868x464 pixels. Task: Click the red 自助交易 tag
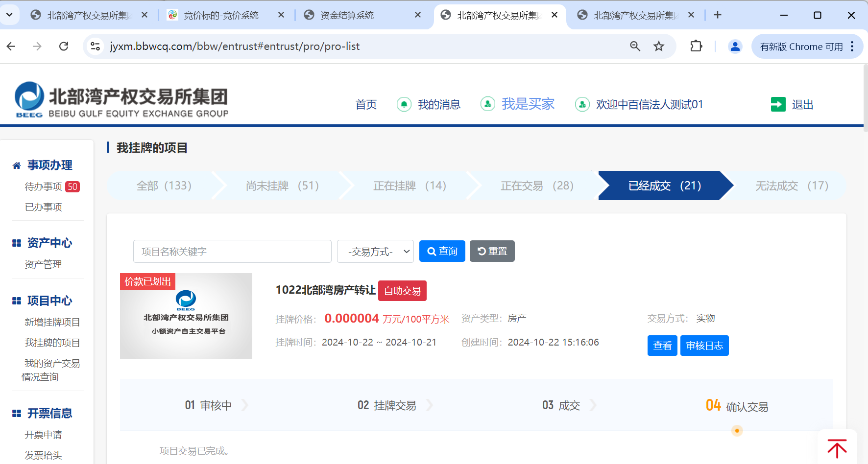pos(402,291)
